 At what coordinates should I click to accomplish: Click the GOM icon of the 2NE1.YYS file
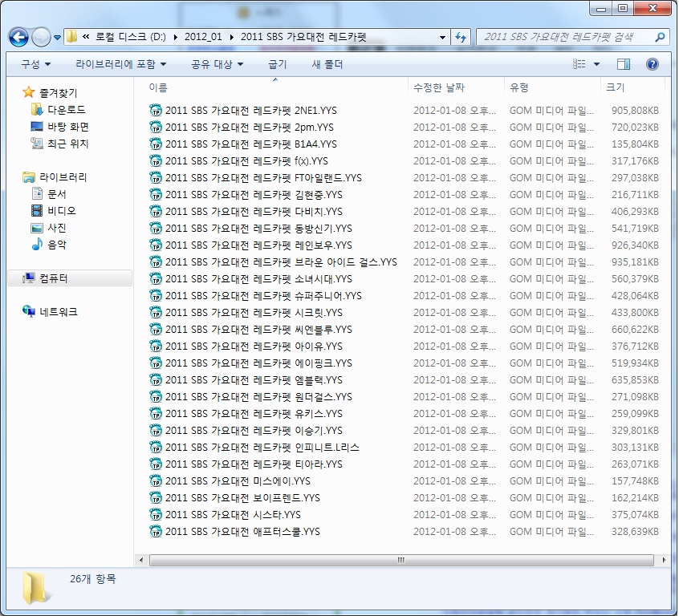coord(156,111)
